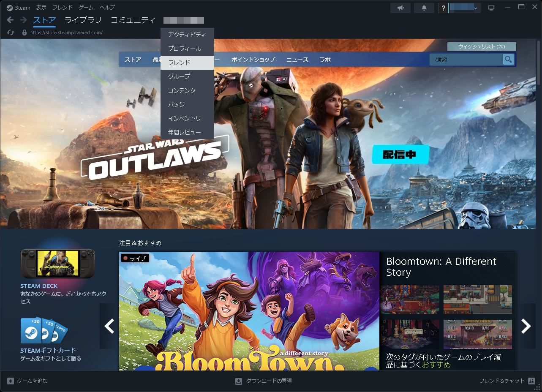
Task: Click into the 検索 search field
Action: click(x=466, y=60)
